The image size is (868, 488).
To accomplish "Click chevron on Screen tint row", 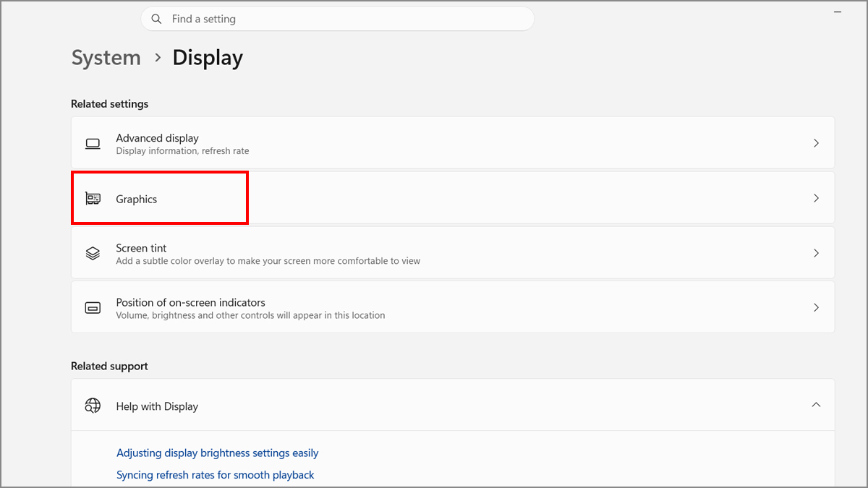I will (x=816, y=253).
